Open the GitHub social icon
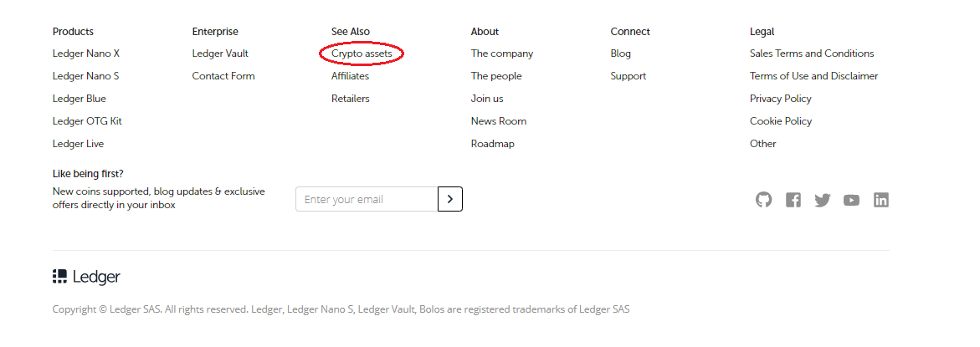 point(763,200)
